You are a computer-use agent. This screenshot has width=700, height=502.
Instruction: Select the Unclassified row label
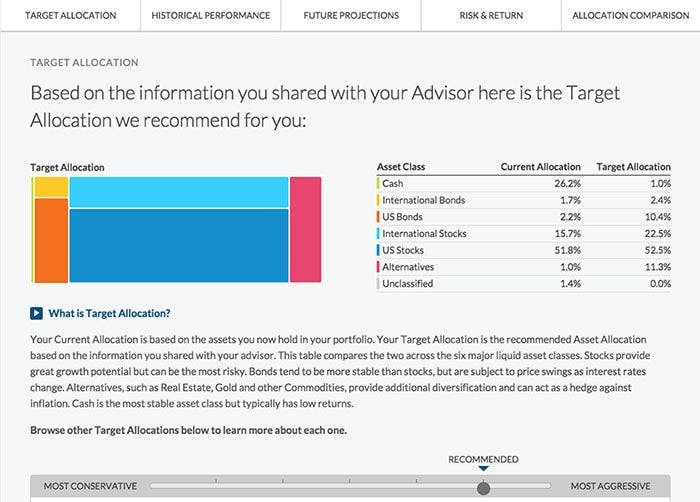click(408, 284)
